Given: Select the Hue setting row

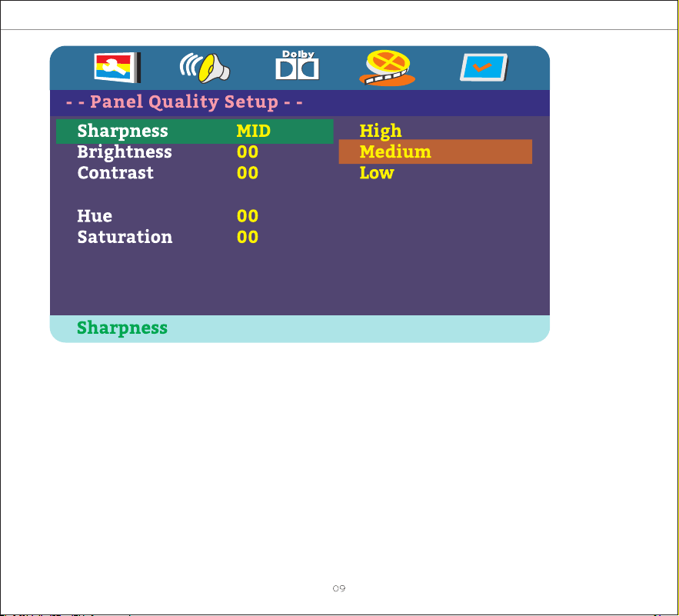Looking at the screenshot, I should tap(195, 216).
